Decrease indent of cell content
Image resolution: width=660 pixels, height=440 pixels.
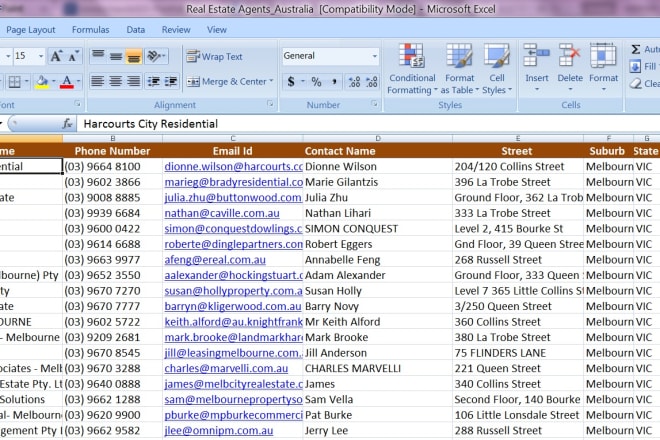tap(154, 81)
